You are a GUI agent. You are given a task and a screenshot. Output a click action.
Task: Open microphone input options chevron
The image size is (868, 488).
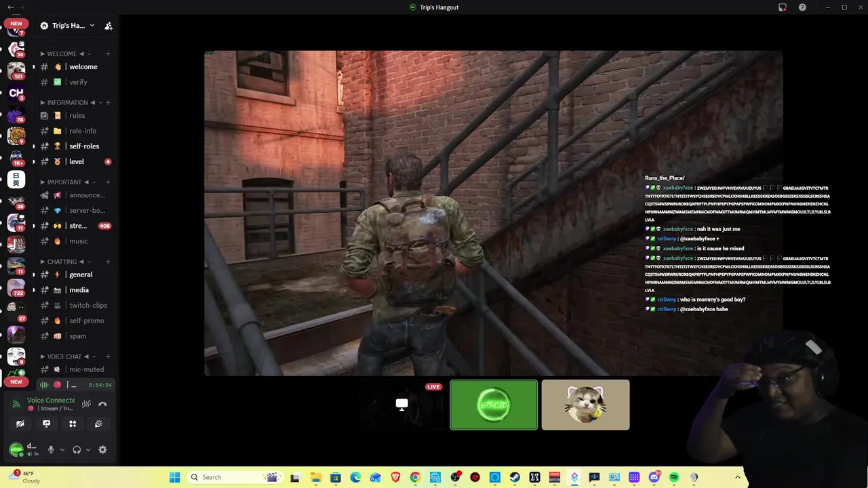click(x=62, y=449)
